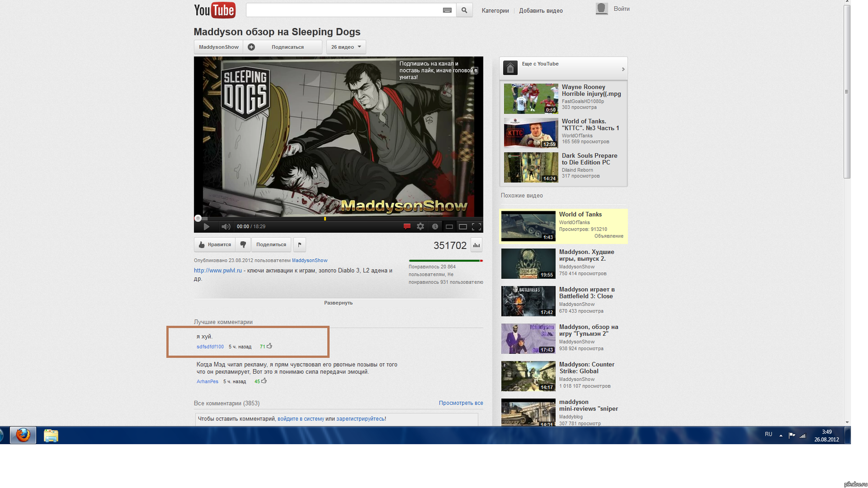Open Firefox from the taskbar
The image size is (868, 488).
coord(23,435)
